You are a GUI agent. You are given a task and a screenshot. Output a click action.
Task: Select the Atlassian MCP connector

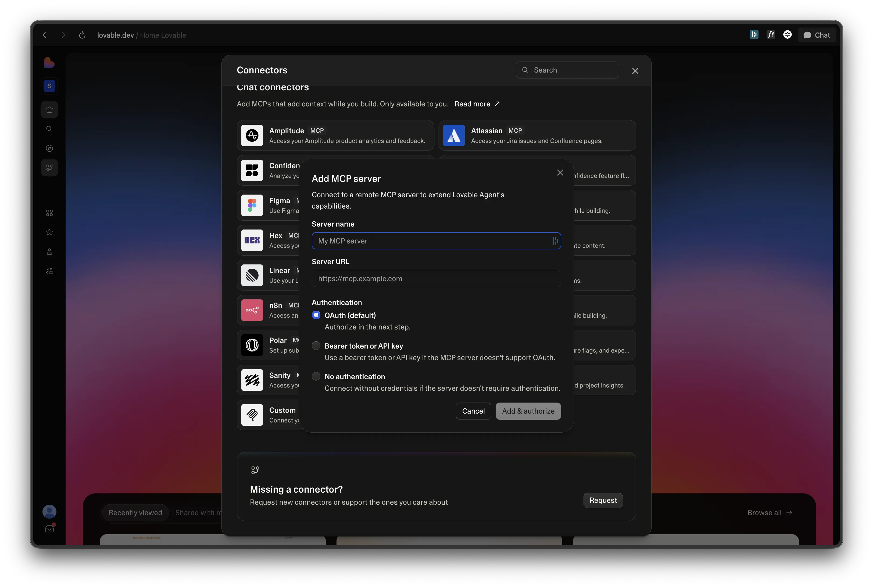click(537, 135)
